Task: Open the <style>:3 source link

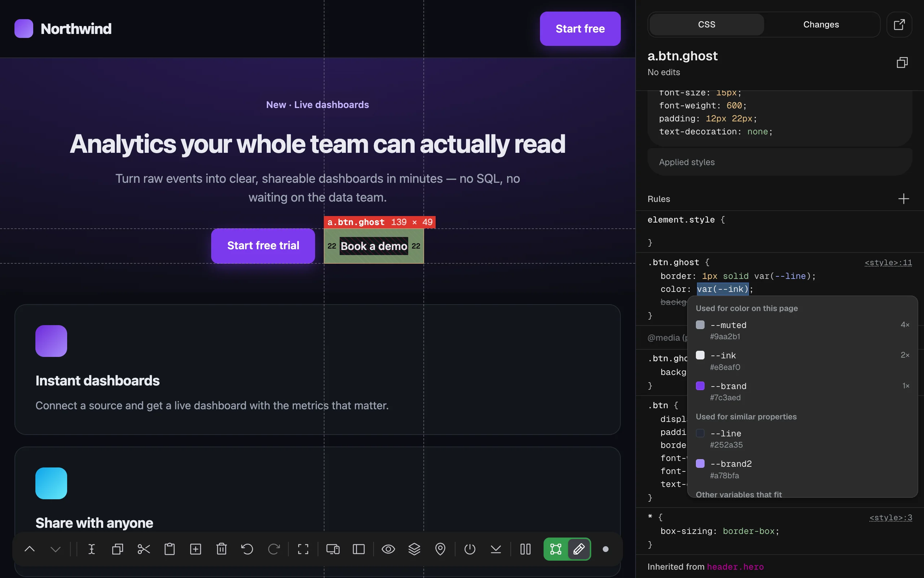Action: (890, 518)
